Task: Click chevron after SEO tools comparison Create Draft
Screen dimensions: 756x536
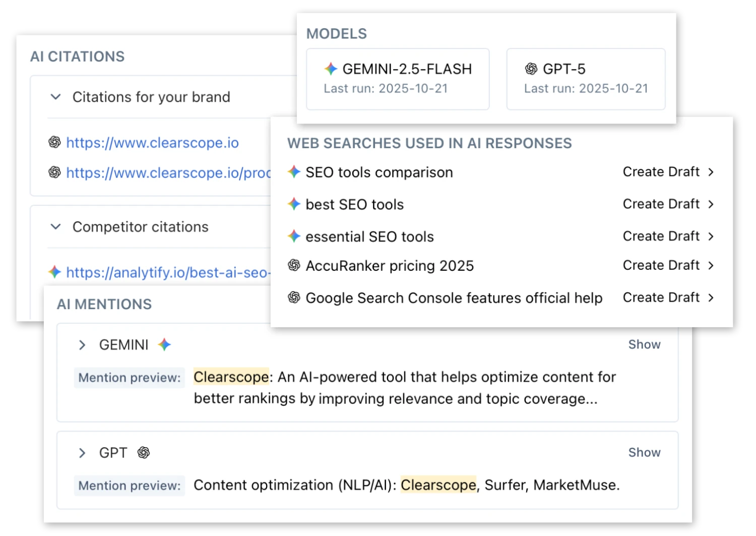Action: (711, 172)
